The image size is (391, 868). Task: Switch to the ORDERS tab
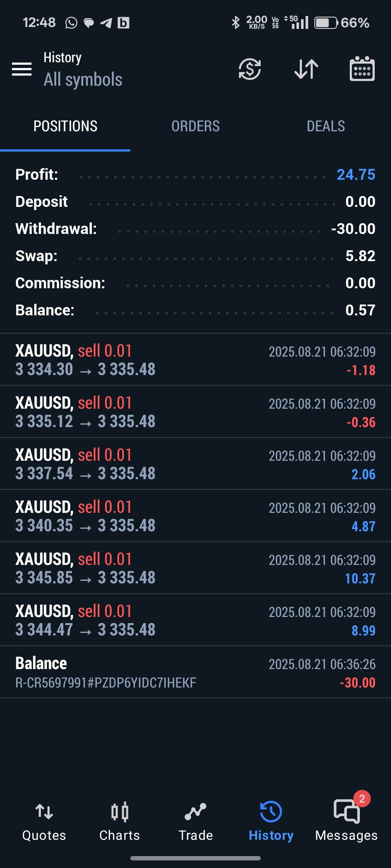pos(195,126)
